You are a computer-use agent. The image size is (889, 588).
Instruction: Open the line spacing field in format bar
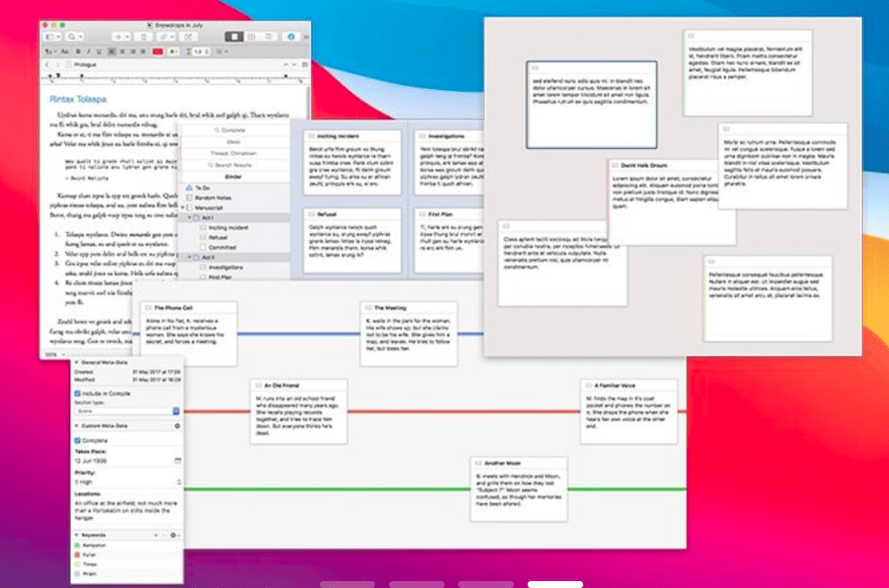point(201,52)
